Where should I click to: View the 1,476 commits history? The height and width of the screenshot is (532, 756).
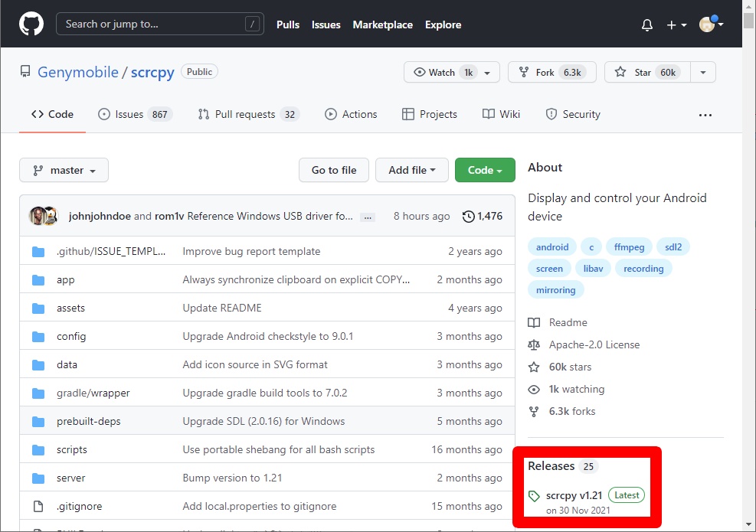coord(482,217)
